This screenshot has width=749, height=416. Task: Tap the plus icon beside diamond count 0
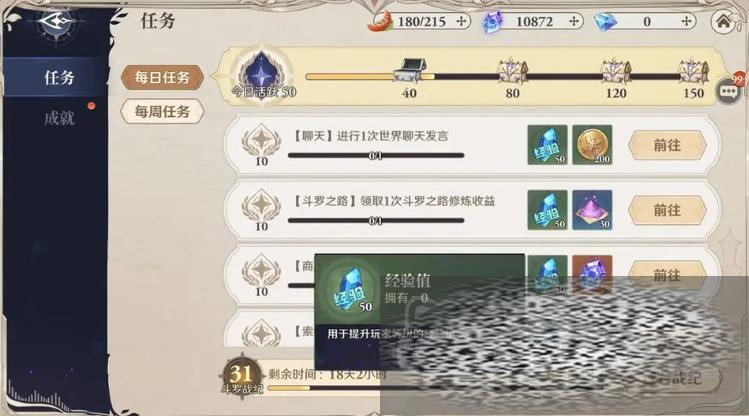click(686, 21)
